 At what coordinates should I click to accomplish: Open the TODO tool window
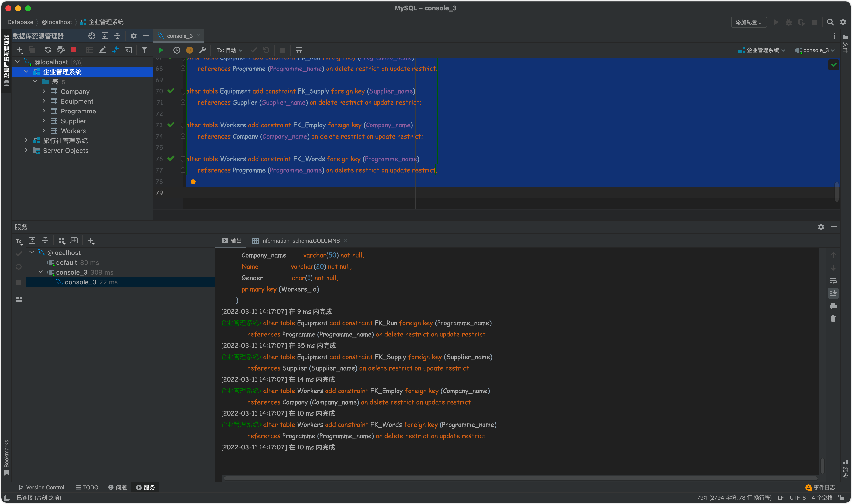click(x=87, y=487)
